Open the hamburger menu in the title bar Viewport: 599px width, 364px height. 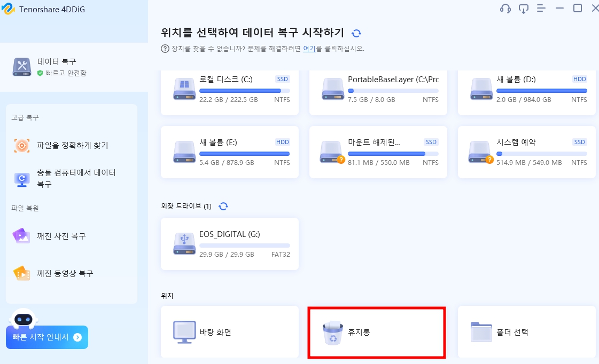[x=541, y=9]
